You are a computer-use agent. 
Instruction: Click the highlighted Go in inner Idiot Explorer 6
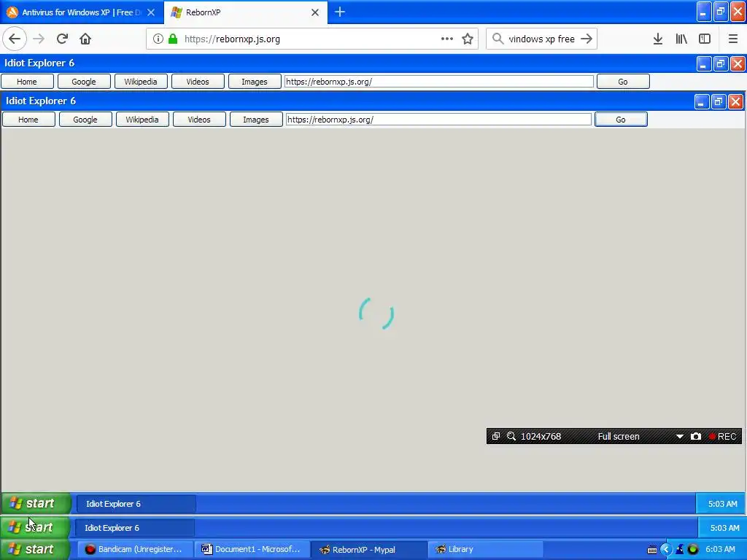tap(621, 120)
